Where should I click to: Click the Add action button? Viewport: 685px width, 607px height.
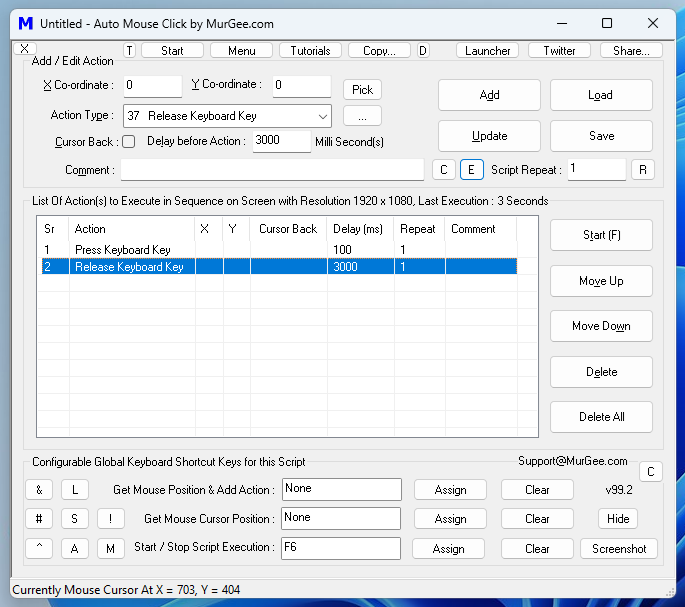click(489, 95)
